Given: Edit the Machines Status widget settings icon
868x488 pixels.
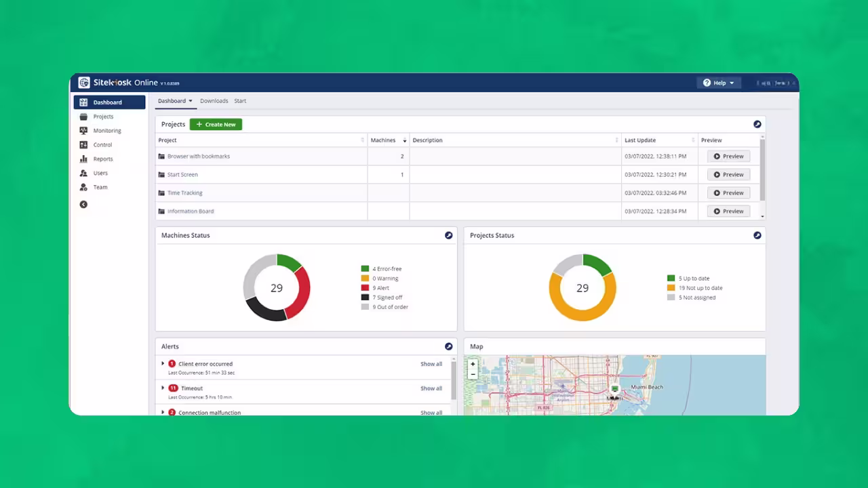Looking at the screenshot, I should pos(448,235).
